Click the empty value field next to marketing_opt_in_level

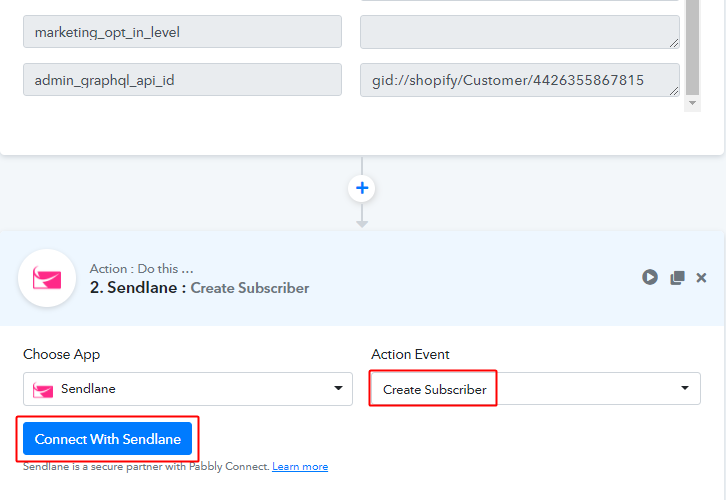coord(519,32)
